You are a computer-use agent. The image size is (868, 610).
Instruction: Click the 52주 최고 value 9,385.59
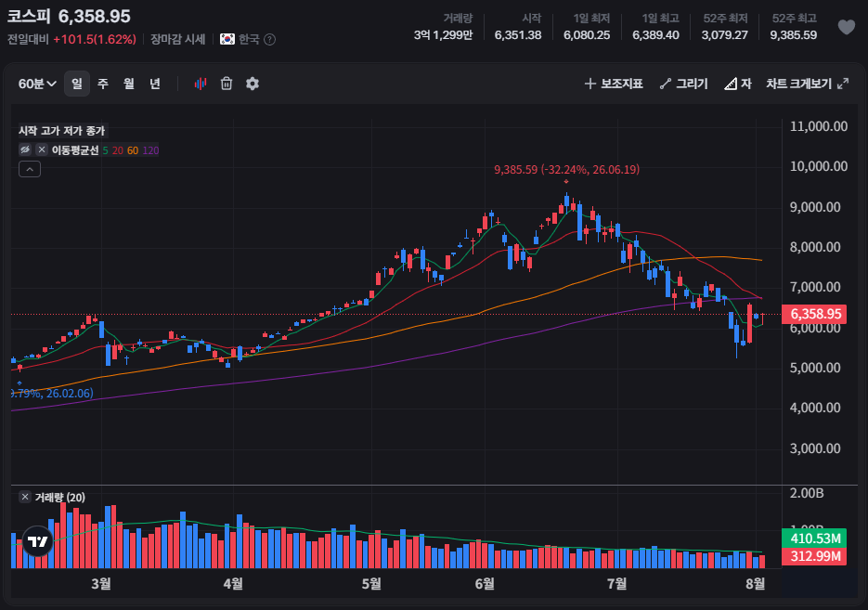pyautogui.click(x=793, y=35)
